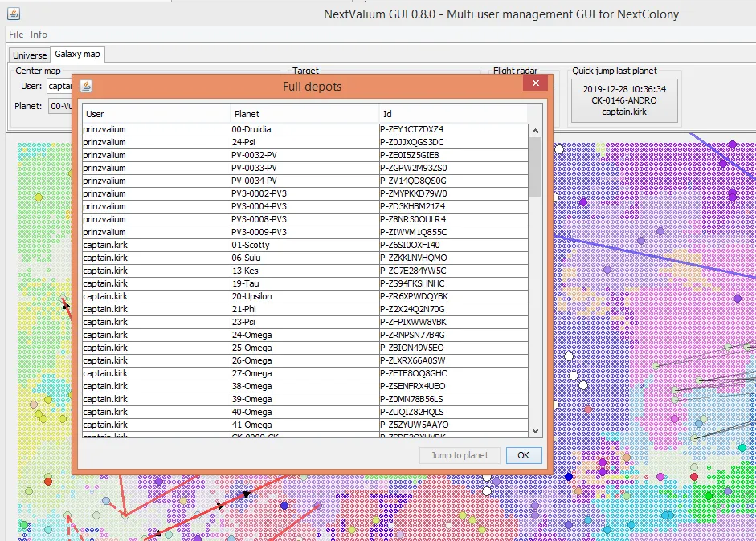Select row with planet 00-Druidia
The image size is (756, 541).
(x=305, y=129)
